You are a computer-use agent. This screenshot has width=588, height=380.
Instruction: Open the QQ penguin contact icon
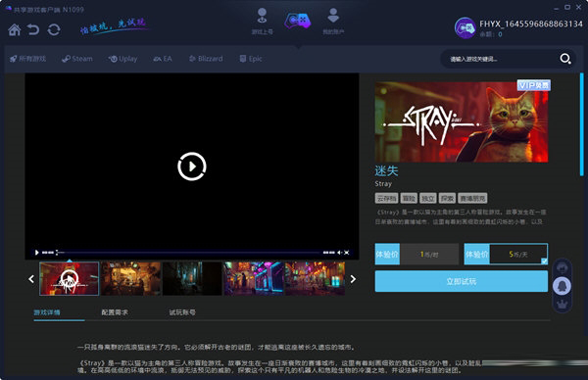tap(562, 286)
